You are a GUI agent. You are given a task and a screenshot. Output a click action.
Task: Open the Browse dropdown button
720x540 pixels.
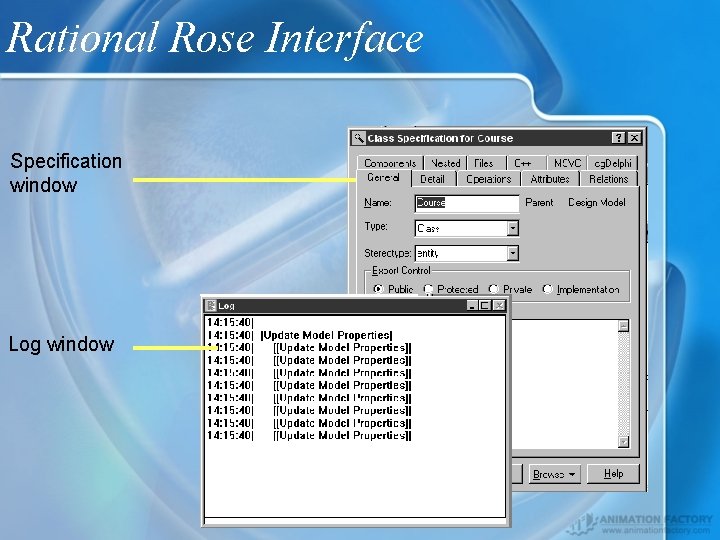pyautogui.click(x=555, y=474)
